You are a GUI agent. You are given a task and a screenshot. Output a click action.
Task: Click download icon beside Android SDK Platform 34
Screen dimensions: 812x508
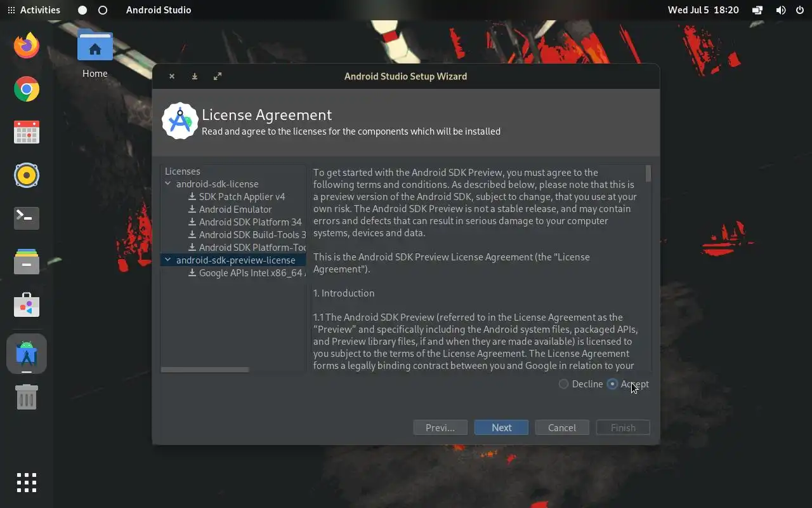click(192, 222)
